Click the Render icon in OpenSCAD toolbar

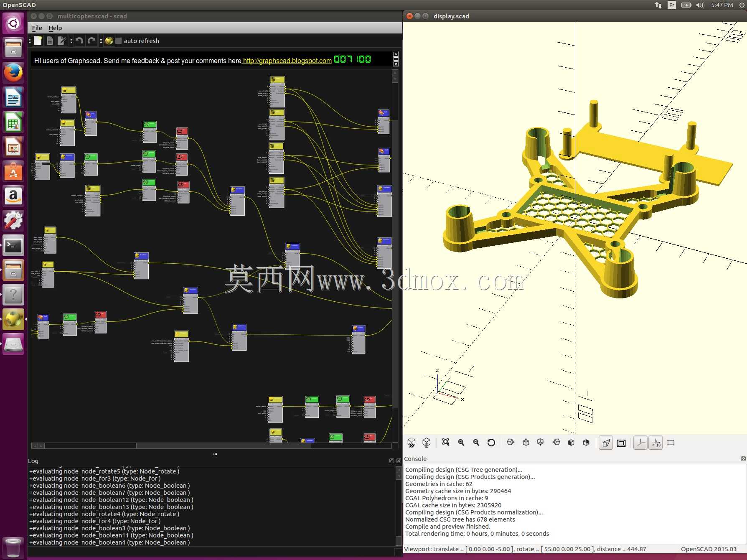[x=427, y=443]
